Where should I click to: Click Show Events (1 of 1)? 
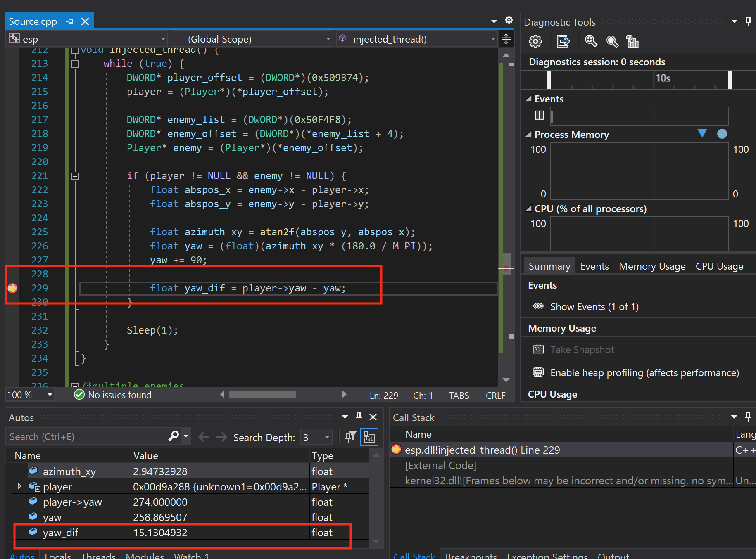click(x=594, y=307)
